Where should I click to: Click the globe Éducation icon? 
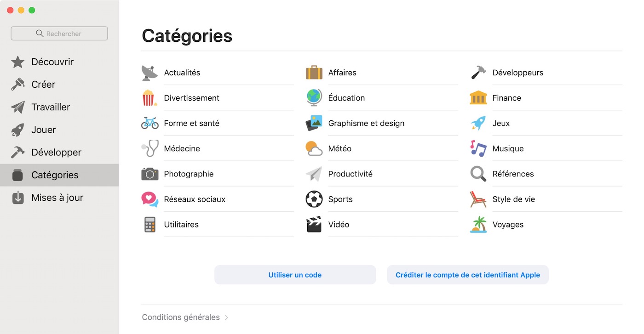point(314,98)
